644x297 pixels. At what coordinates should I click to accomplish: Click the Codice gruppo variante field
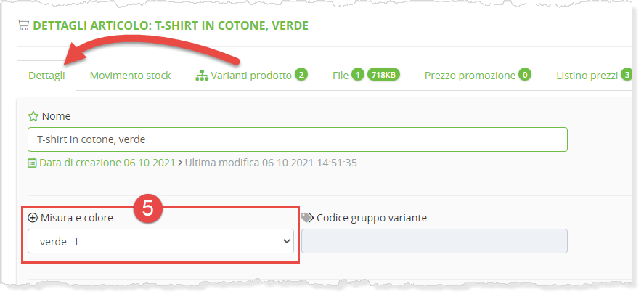point(434,242)
